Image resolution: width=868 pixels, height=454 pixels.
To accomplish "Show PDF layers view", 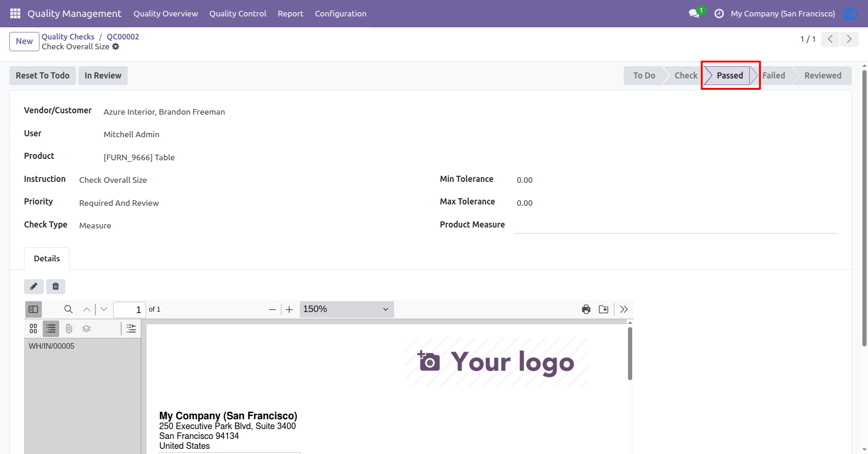I will pyautogui.click(x=86, y=329).
